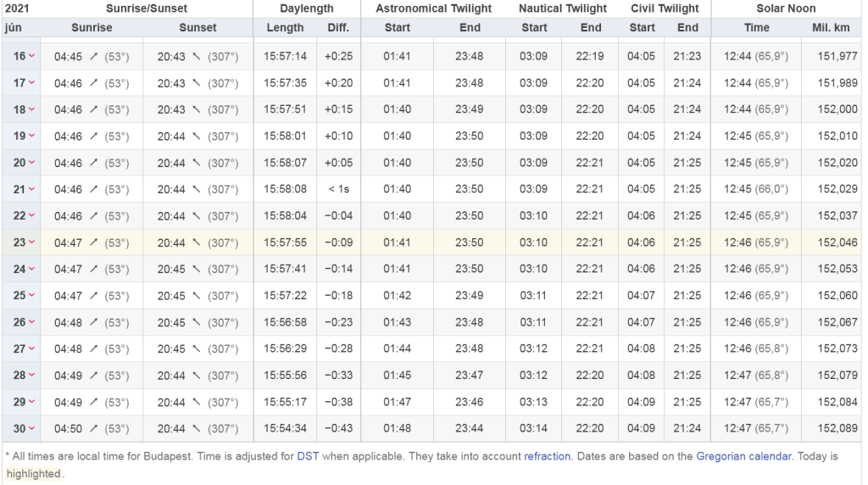Open the highlighted June 23 row dropdown
Viewport: 868px width, 485px height.
click(31, 242)
